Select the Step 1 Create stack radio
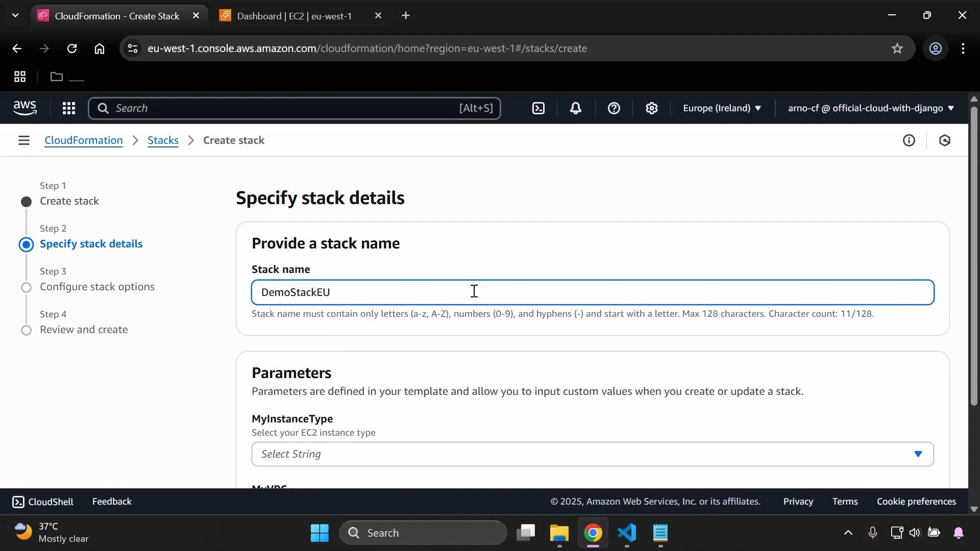The height and width of the screenshot is (551, 980). (x=26, y=202)
